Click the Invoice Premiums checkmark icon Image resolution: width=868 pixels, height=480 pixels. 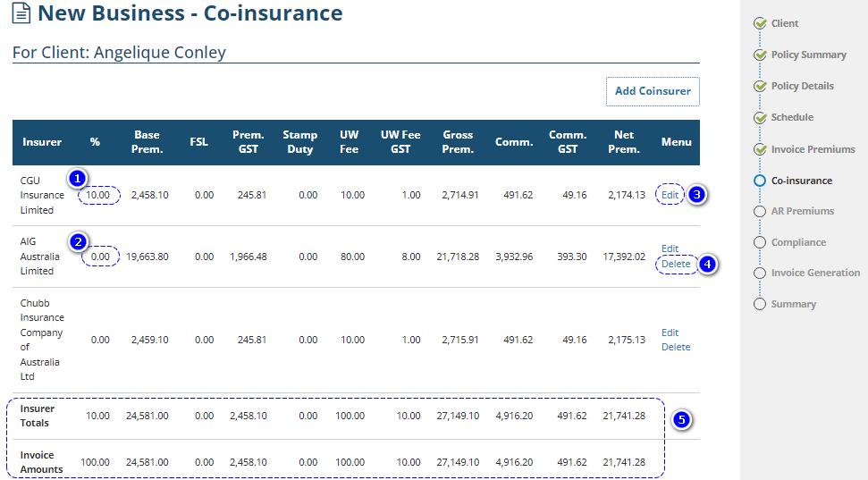pyautogui.click(x=760, y=149)
